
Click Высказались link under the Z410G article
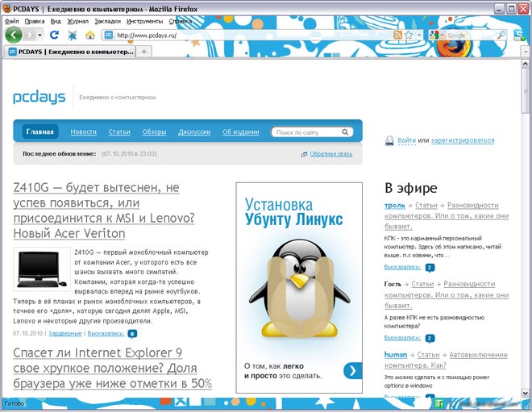coord(106,333)
